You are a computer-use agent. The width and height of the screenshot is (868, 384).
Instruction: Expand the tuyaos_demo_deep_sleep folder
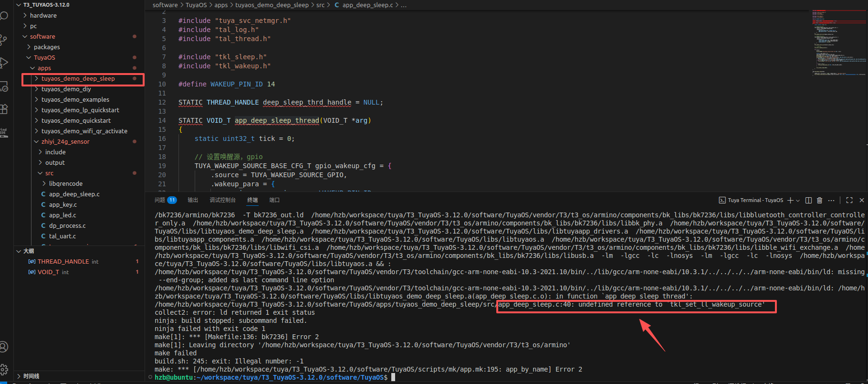coord(78,79)
